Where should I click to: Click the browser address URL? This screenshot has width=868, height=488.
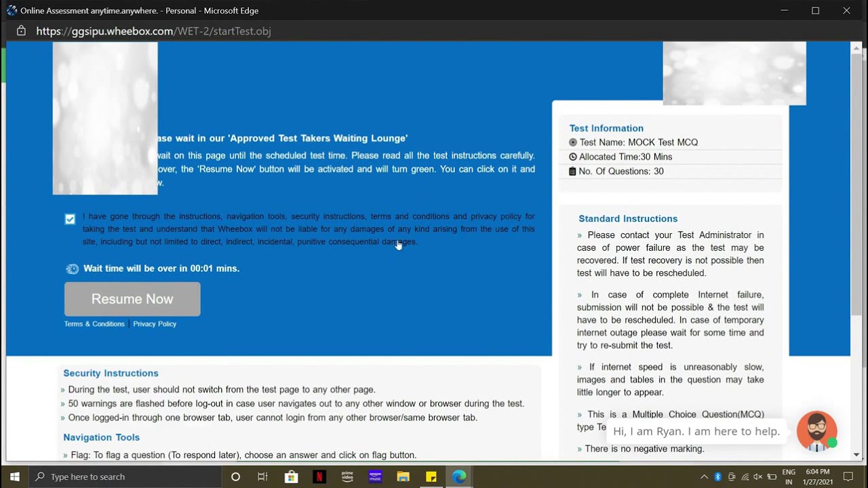tap(154, 31)
